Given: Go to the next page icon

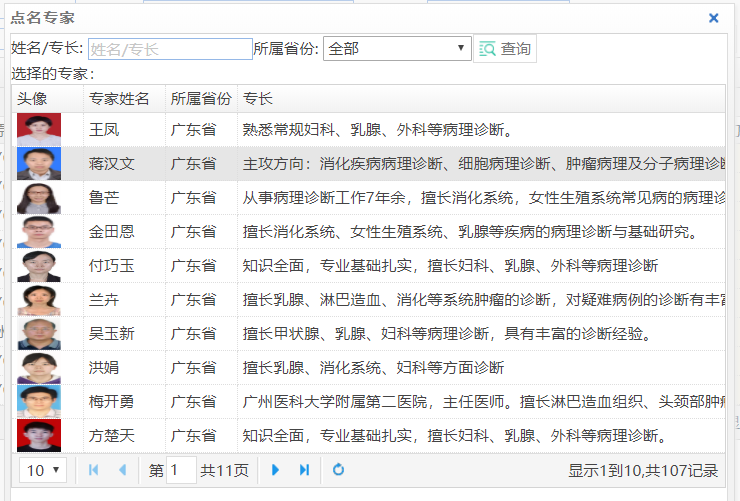Looking at the screenshot, I should click(276, 470).
